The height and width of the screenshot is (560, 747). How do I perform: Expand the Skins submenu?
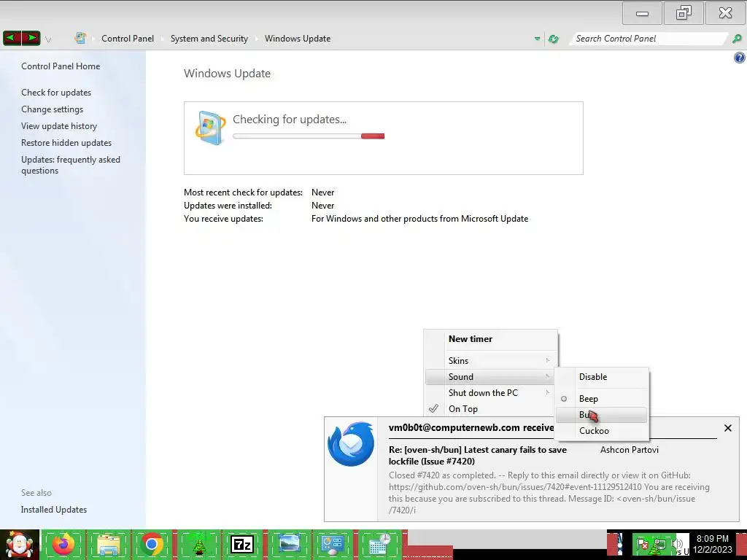[x=491, y=360]
